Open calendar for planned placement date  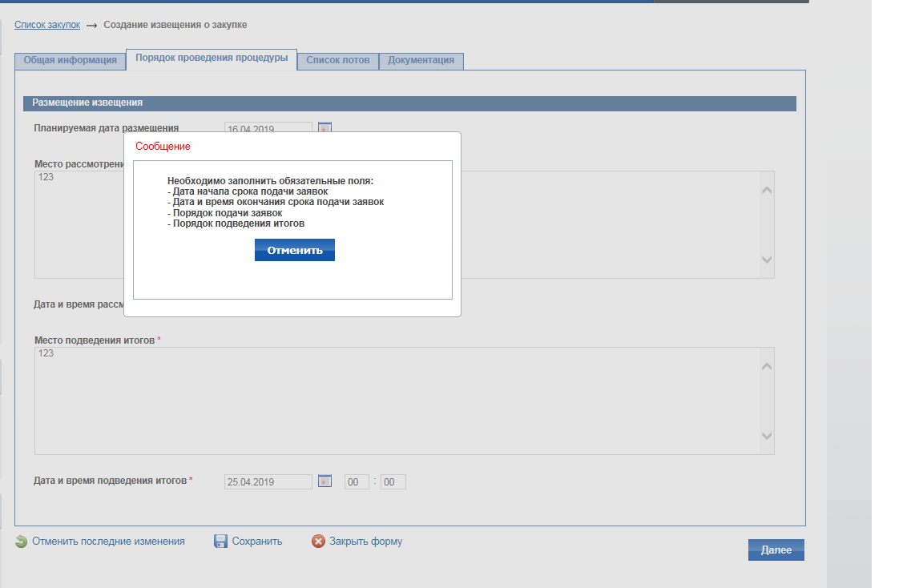[324, 127]
